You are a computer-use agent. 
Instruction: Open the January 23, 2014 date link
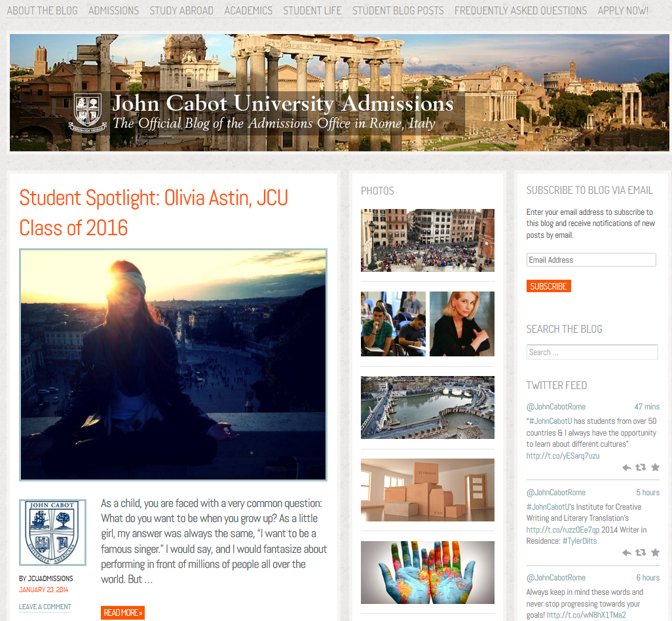click(x=44, y=590)
